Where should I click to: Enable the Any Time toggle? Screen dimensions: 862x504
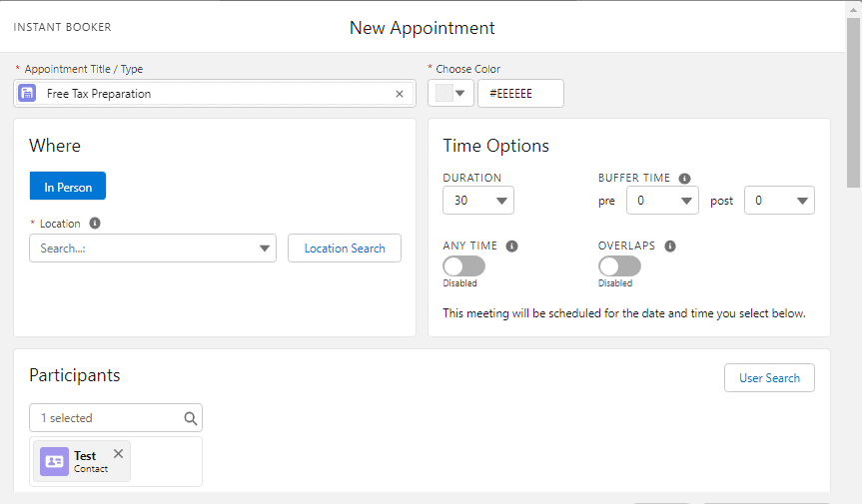point(464,266)
